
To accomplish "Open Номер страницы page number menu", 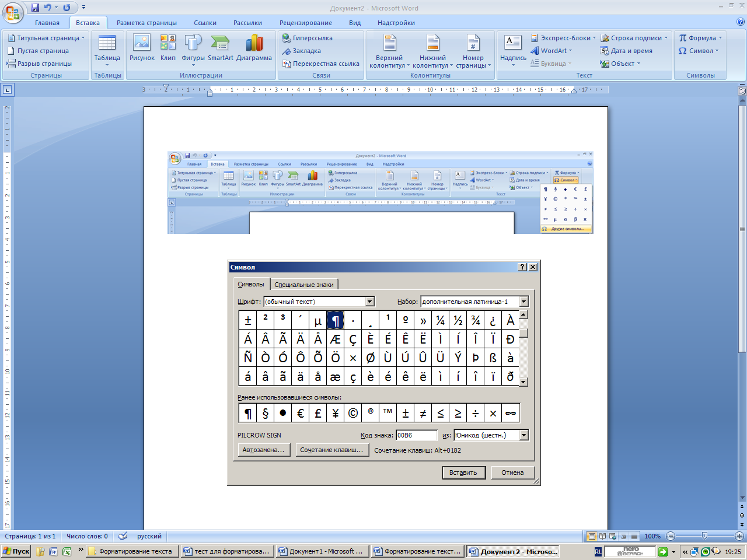I will click(x=473, y=51).
